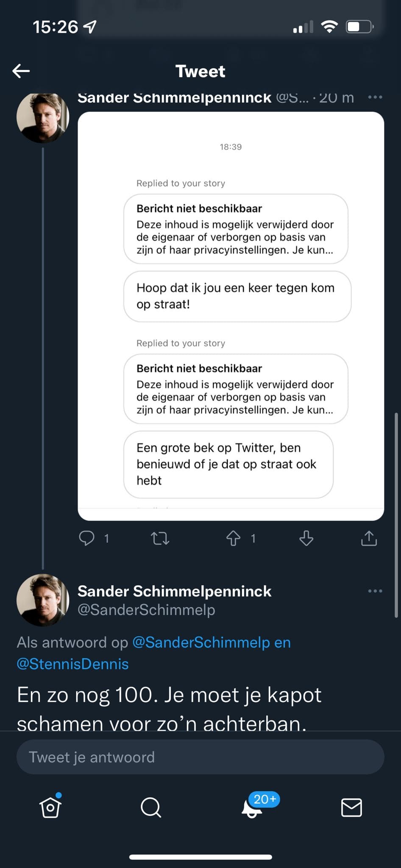Retweet using the arrows icon
This screenshot has height=868, width=401.
160,538
